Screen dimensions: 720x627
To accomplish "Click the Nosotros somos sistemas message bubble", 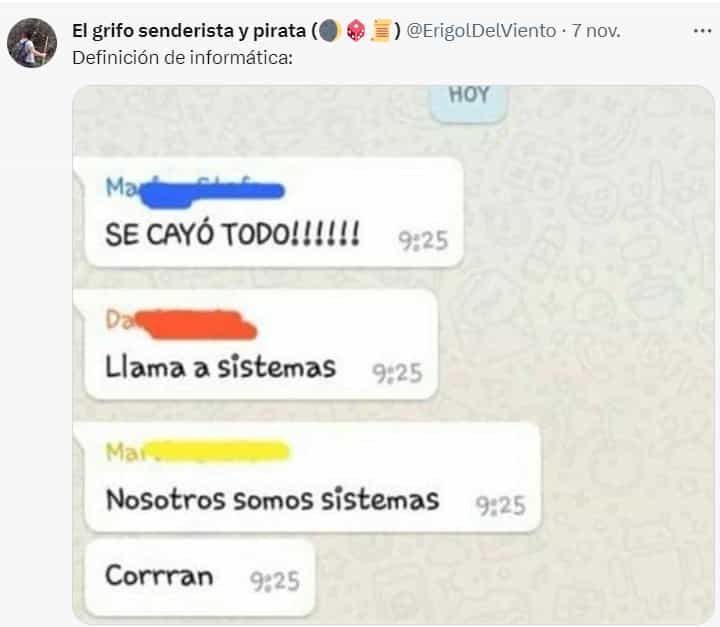I will click(312, 477).
